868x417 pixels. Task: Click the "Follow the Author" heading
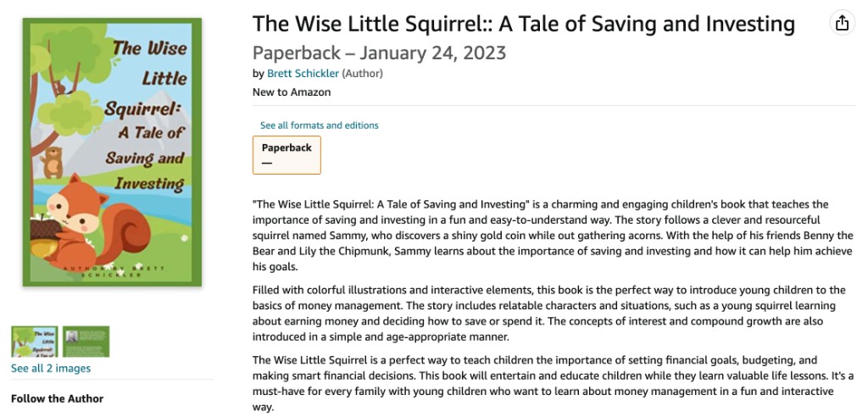point(58,398)
